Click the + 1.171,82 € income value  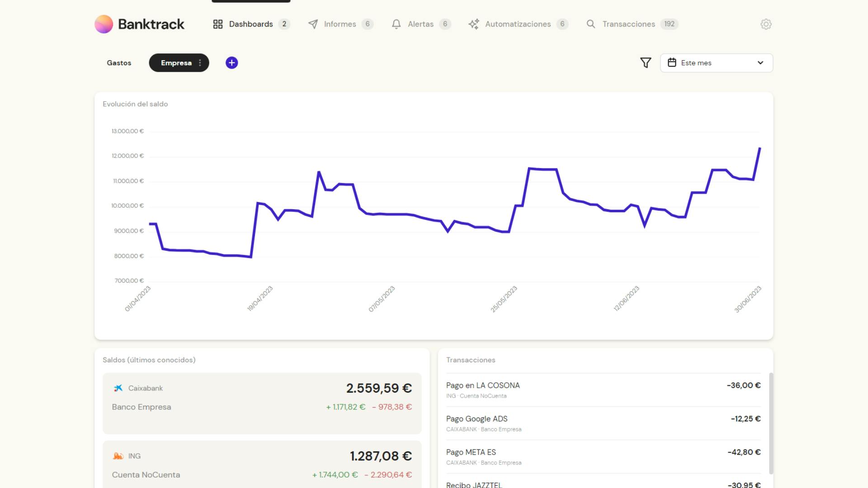[346, 407]
